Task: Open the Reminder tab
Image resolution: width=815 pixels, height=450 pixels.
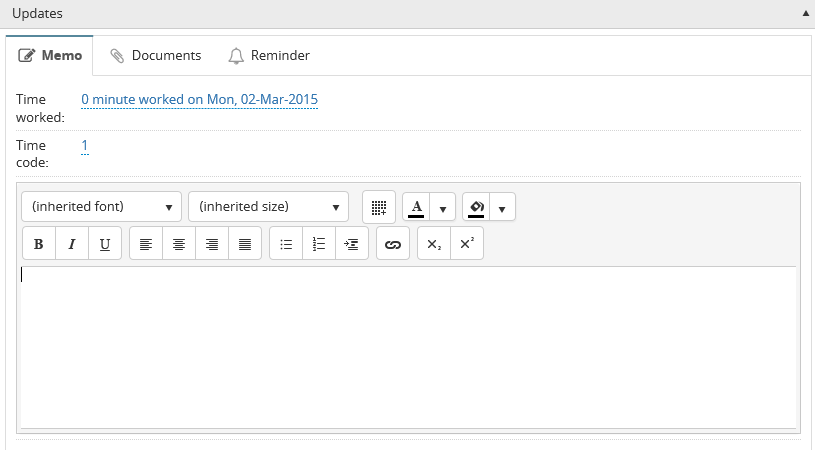Action: tap(269, 56)
